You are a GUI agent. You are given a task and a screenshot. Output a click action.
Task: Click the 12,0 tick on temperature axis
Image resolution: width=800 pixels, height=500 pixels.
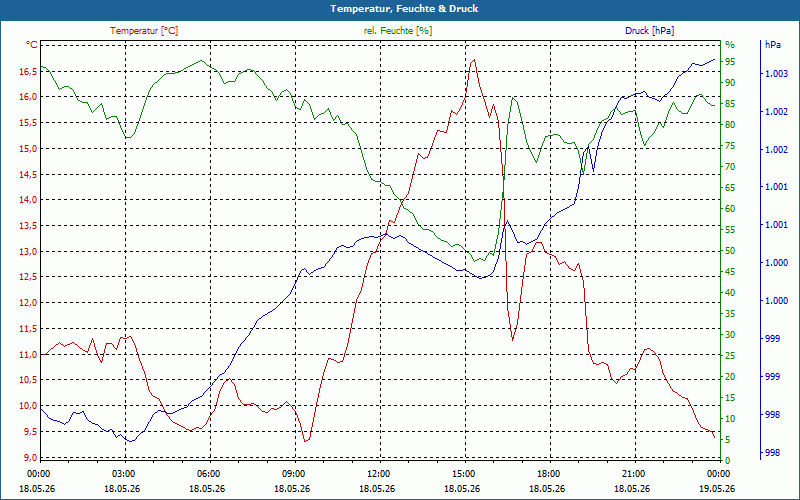click(28, 303)
